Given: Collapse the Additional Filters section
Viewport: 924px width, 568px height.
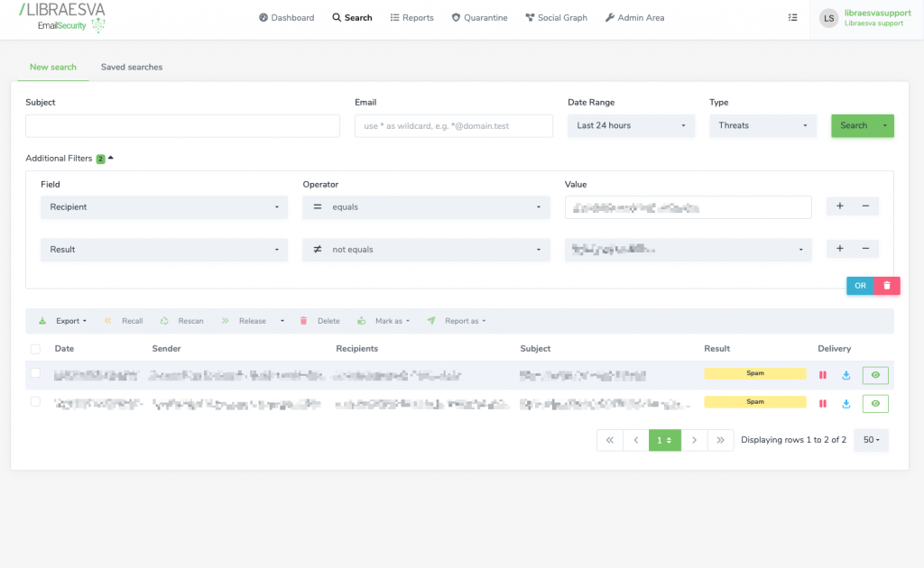Looking at the screenshot, I should click(x=69, y=159).
